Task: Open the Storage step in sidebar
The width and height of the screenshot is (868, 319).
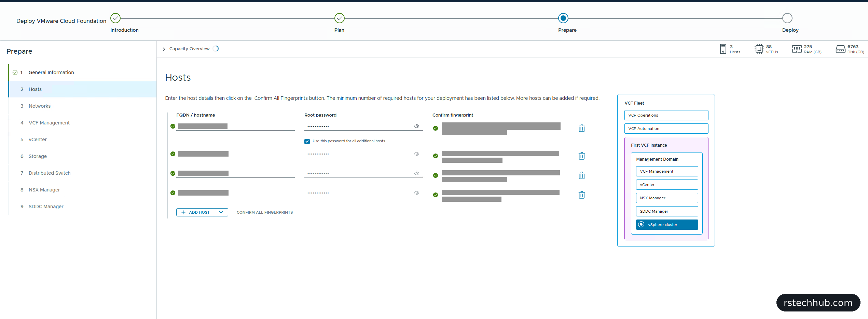Action: pyautogui.click(x=38, y=156)
